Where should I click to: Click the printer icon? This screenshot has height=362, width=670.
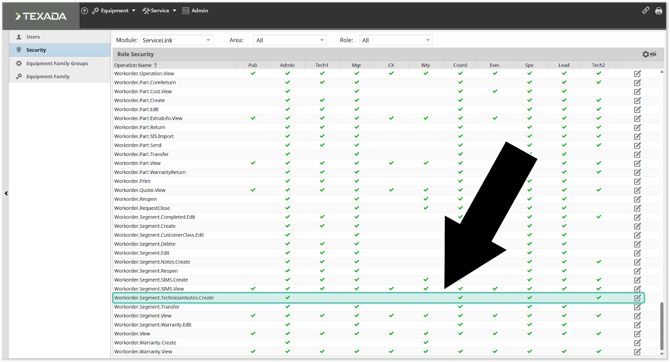658,11
